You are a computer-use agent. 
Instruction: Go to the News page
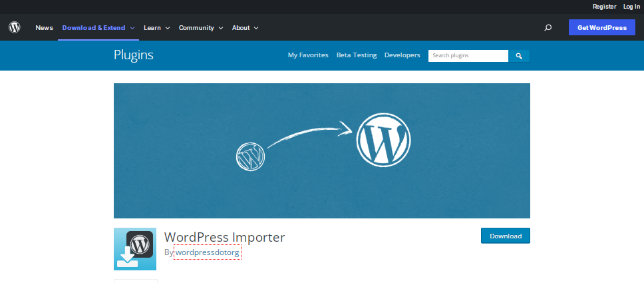click(44, 28)
